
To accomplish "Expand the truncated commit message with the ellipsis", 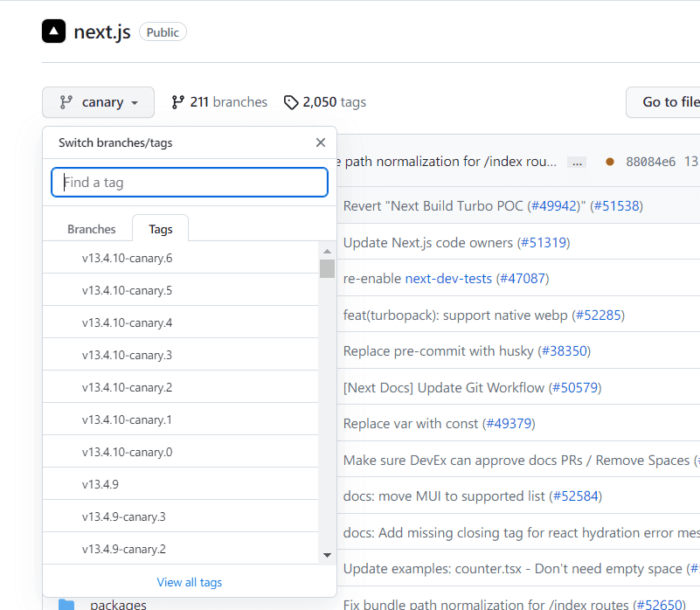I will pos(576,161).
